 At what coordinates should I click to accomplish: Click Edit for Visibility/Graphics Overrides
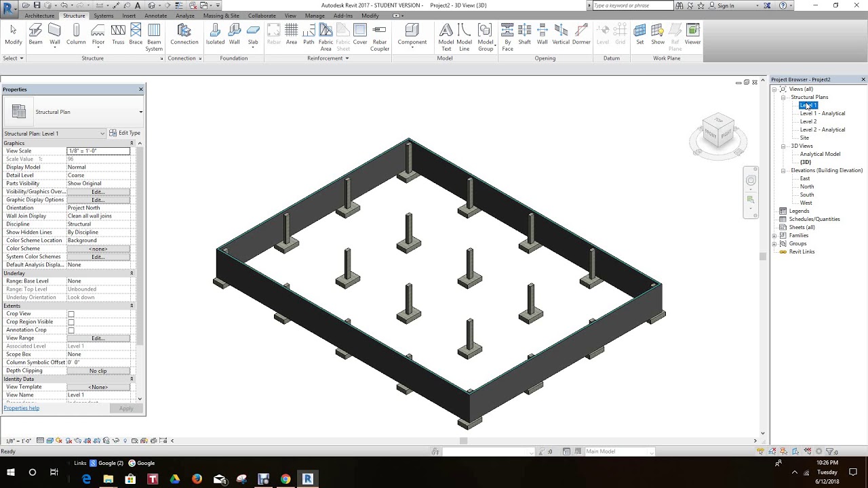point(98,192)
